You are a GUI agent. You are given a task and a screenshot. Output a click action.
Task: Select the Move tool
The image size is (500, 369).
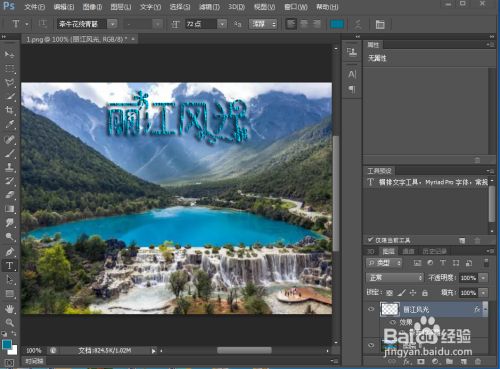pos(9,55)
